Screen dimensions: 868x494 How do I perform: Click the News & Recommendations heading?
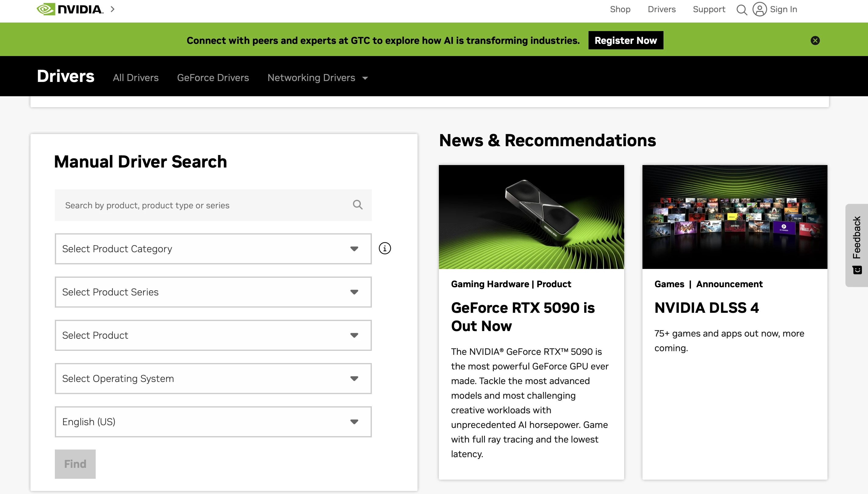click(547, 140)
